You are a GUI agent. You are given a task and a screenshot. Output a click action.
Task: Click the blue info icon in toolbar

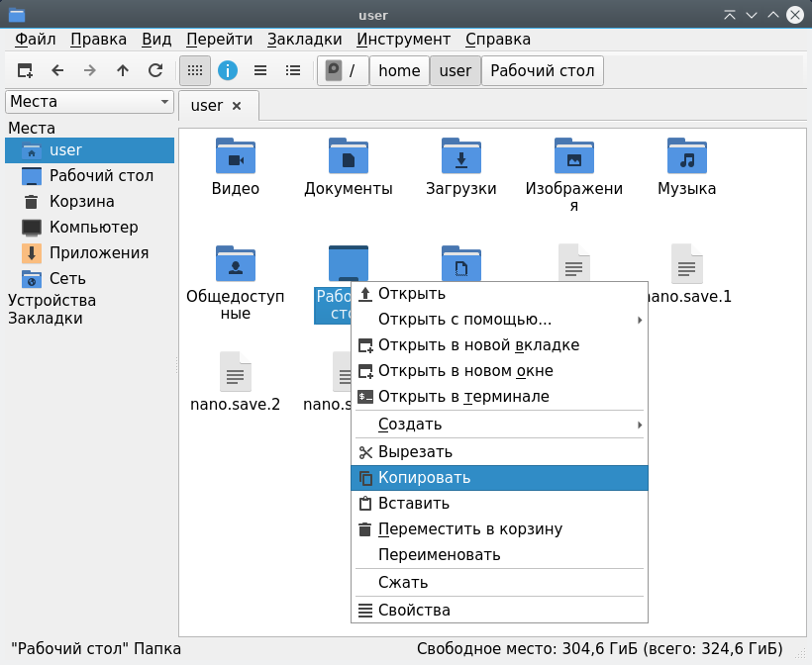click(228, 70)
